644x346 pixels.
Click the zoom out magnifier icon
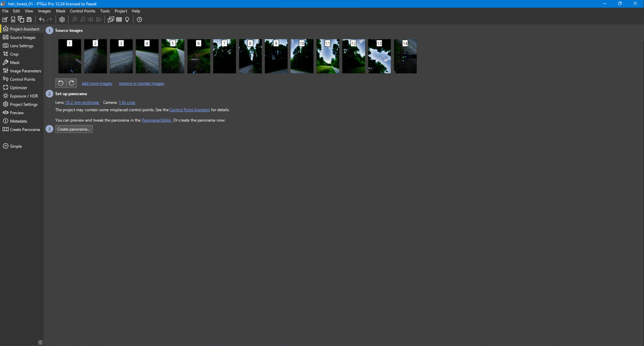(83, 19)
